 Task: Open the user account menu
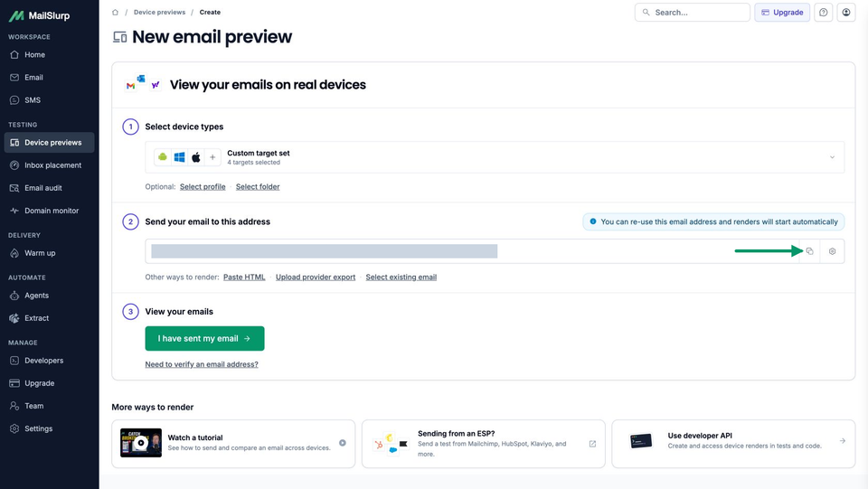(846, 12)
